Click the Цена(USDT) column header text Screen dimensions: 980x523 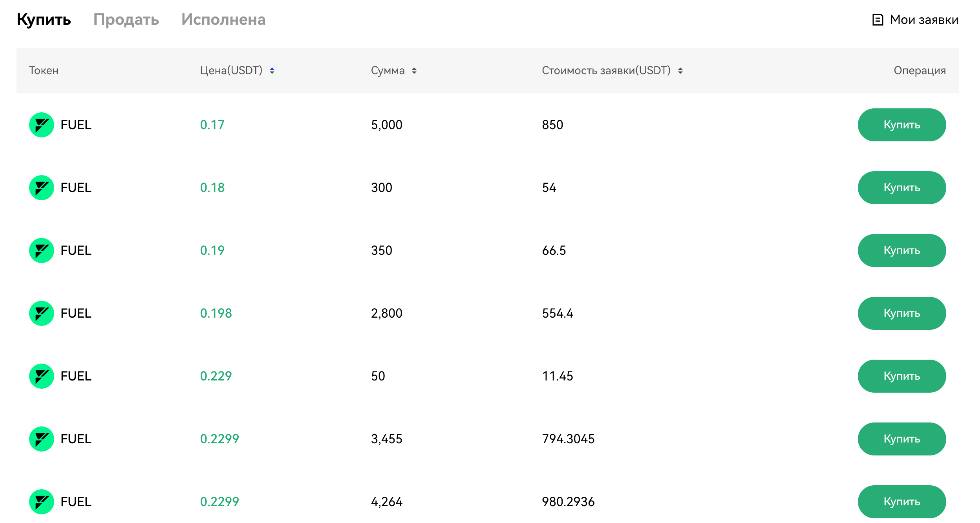(x=231, y=71)
